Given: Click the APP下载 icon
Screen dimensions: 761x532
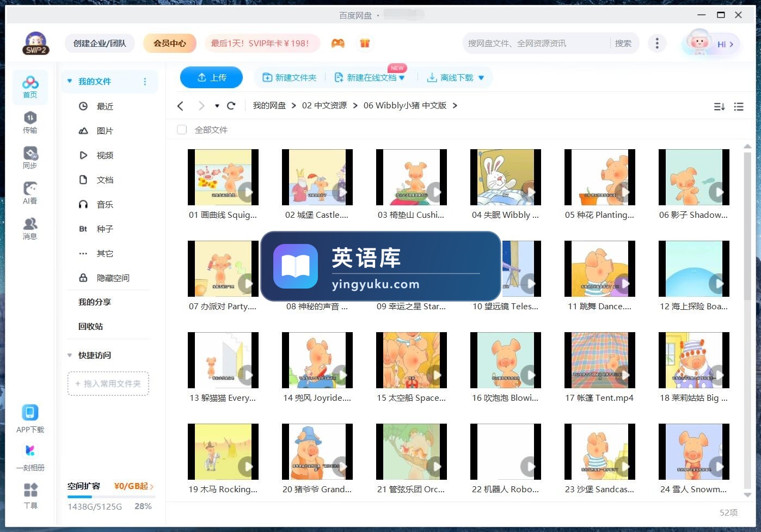Looking at the screenshot, I should [30, 419].
